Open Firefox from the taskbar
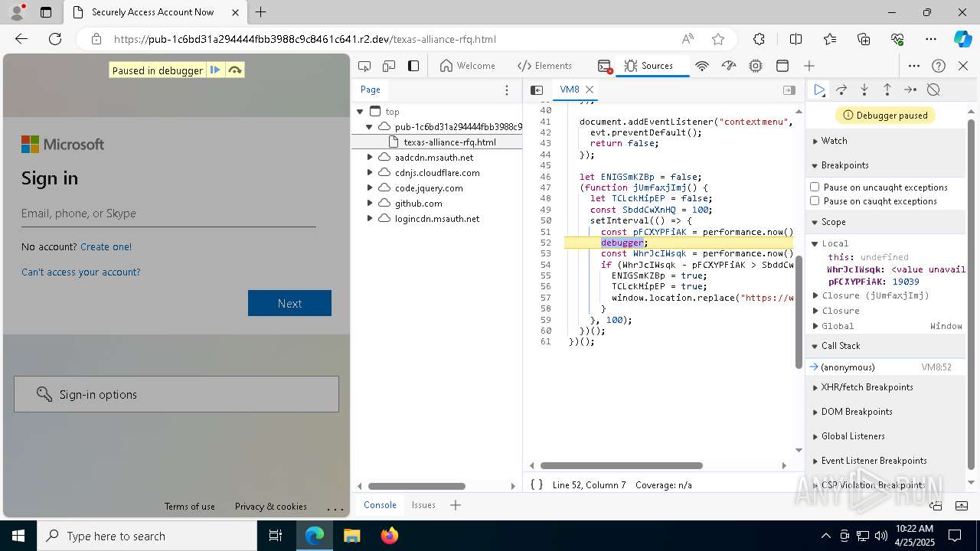Screen dimensions: 980x551 pos(390,536)
